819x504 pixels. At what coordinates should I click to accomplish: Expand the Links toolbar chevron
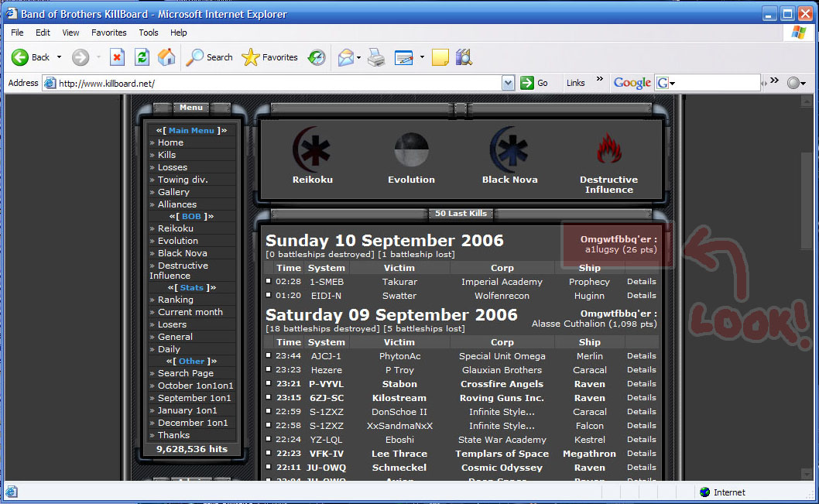pyautogui.click(x=600, y=80)
